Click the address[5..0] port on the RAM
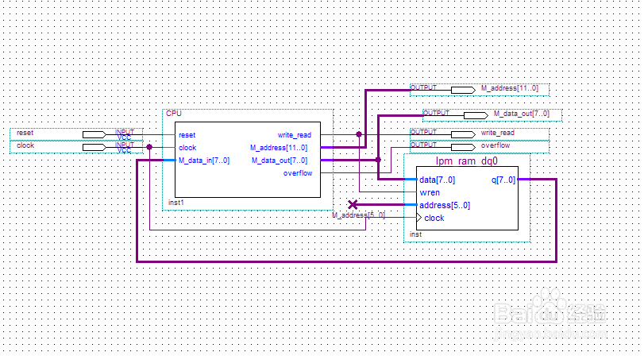 [x=445, y=205]
